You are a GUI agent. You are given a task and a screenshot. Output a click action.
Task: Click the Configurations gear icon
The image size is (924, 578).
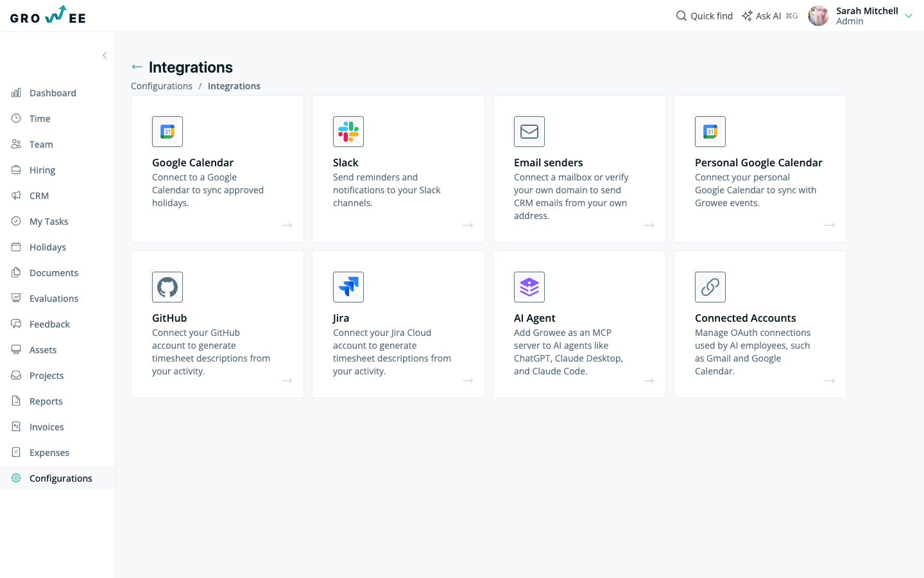(x=16, y=478)
